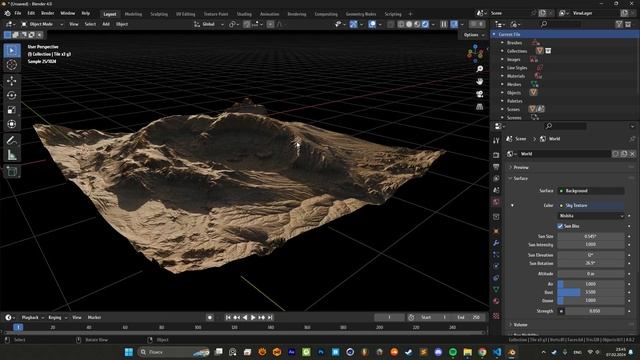Screen dimensions: 640x360
Task: Open the Nishita sky type dropdown
Action: [x=591, y=216]
